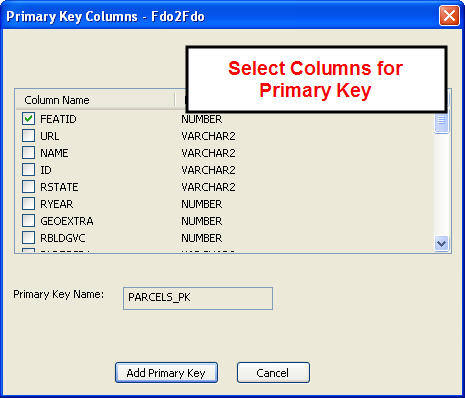The height and width of the screenshot is (398, 465).
Task: Select the GEOEXTRA row label
Action: coord(67,221)
